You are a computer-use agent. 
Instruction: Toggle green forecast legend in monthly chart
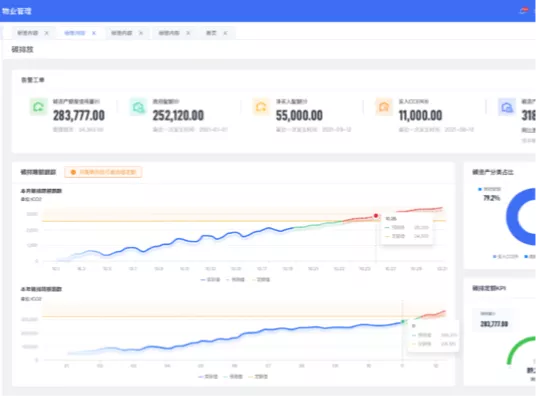click(x=236, y=279)
